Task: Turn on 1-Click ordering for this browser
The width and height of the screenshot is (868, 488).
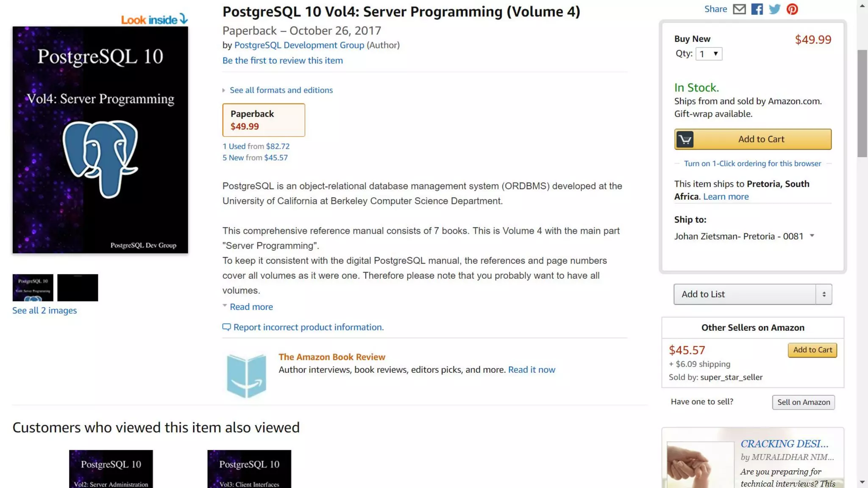Action: [x=752, y=164]
